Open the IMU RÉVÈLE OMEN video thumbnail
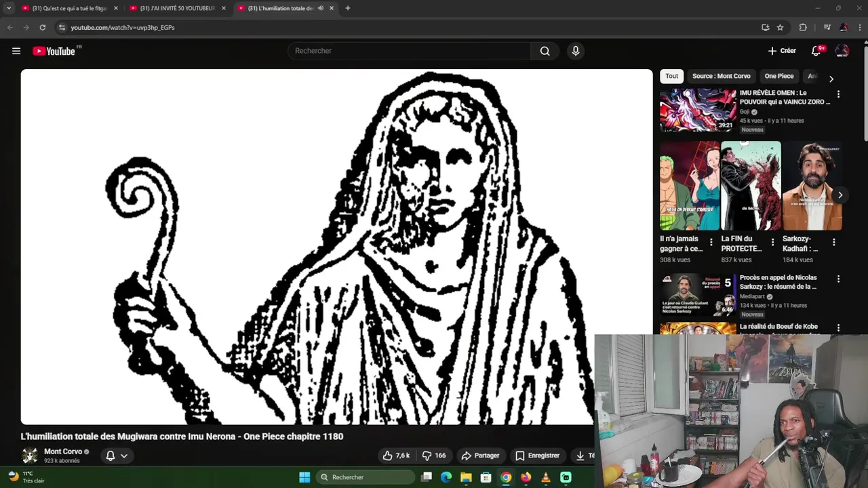This screenshot has width=868, height=488. click(698, 110)
